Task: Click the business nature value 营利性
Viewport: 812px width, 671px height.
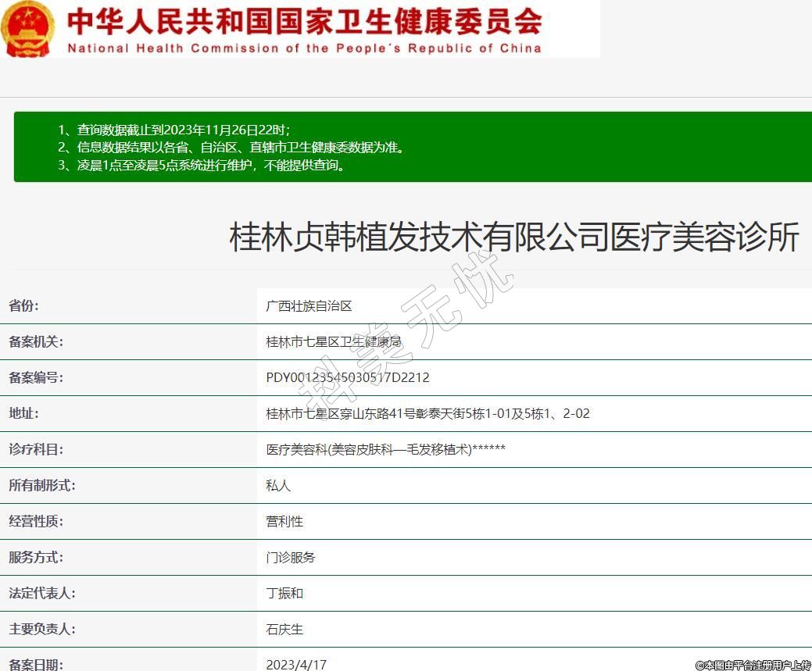Action: [284, 521]
